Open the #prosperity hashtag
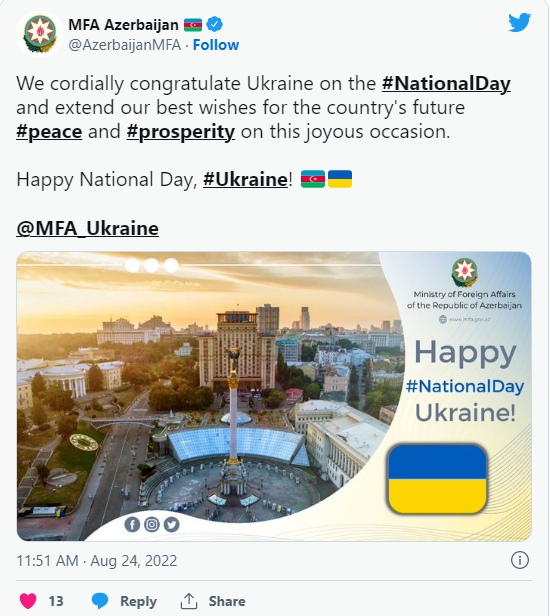This screenshot has height=616, width=550. [181, 132]
